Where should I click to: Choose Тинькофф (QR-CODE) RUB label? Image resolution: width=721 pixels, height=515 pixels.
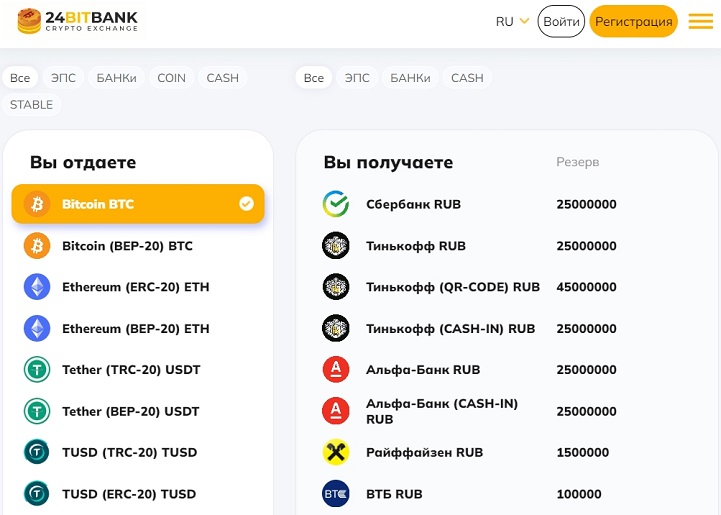453,287
